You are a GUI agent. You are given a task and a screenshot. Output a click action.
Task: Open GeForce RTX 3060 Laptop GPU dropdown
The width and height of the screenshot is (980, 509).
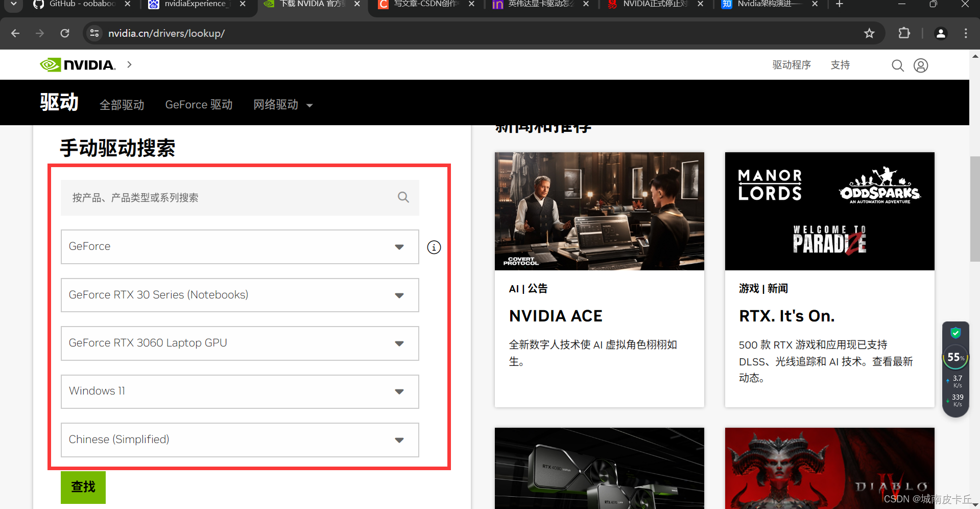pyautogui.click(x=240, y=343)
